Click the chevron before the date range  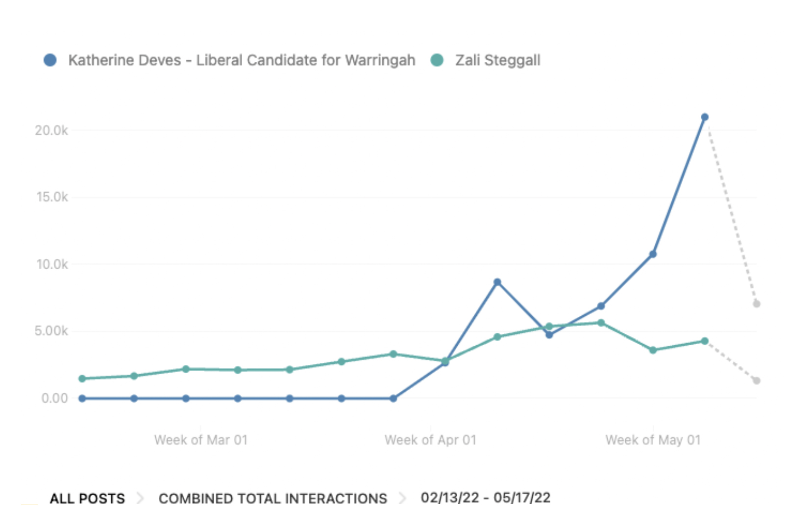[403, 499]
